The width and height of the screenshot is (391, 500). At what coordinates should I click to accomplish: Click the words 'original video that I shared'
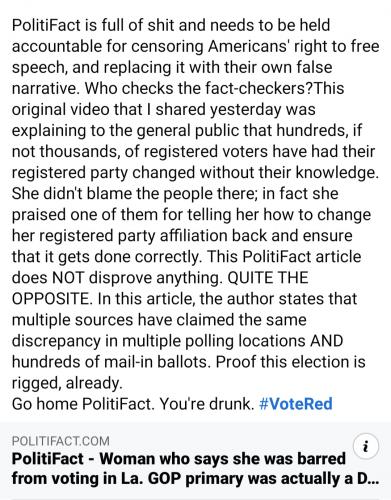click(x=108, y=109)
